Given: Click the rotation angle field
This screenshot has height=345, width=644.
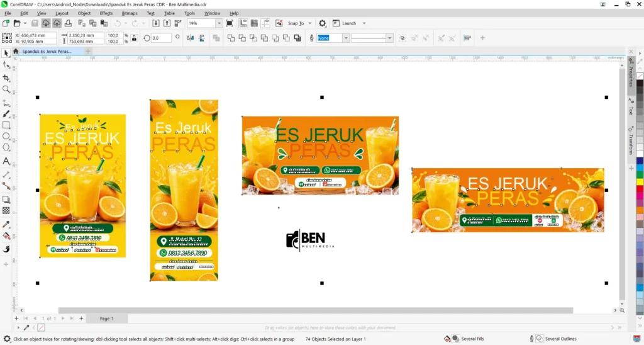Looking at the screenshot, I should point(160,38).
